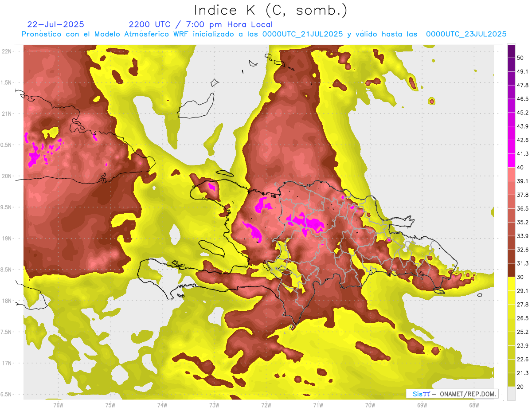This screenshot has width=532, height=411.
Task: Click the longitude label "75W"
Action: pyautogui.click(x=110, y=405)
